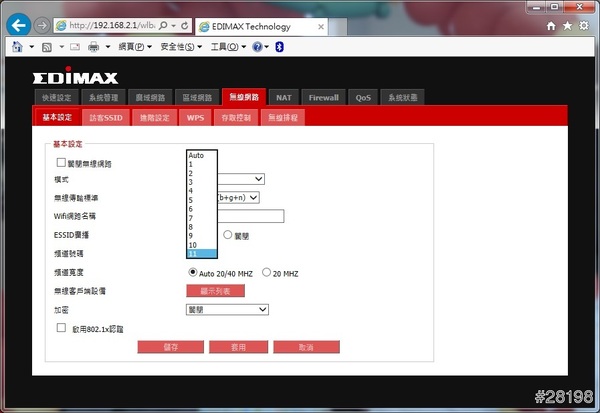Click the Bluetooth icon in command bar
The width and height of the screenshot is (600, 413).
[280, 47]
